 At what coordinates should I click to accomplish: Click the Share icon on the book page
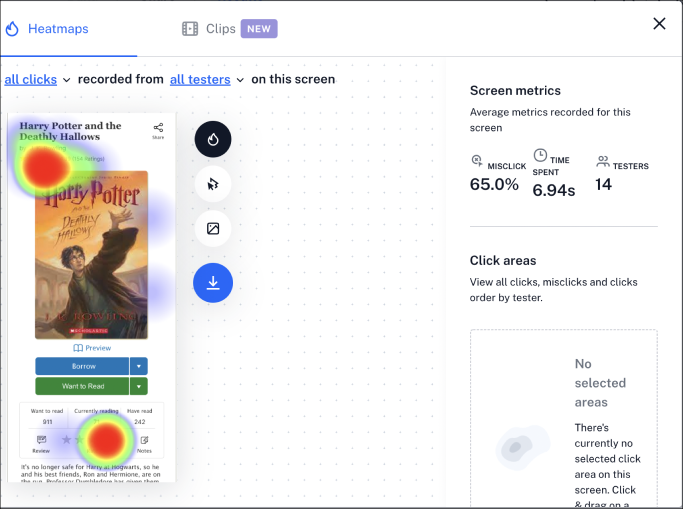coord(158,130)
